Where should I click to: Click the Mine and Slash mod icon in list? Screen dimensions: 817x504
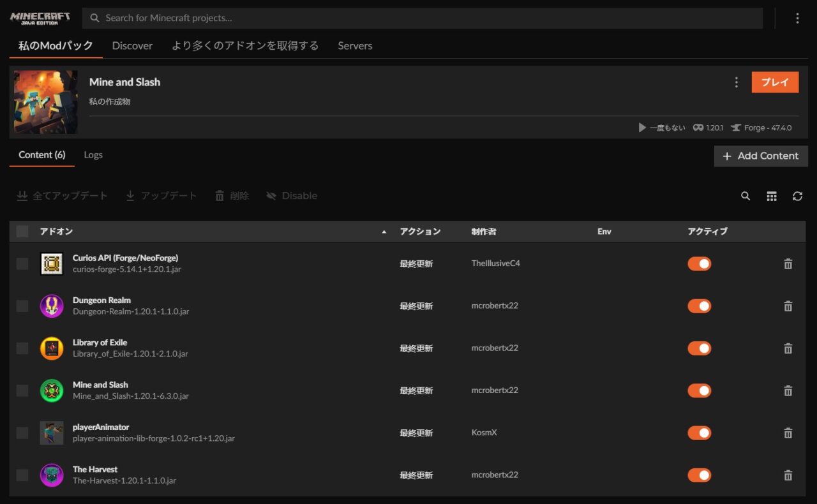[52, 390]
